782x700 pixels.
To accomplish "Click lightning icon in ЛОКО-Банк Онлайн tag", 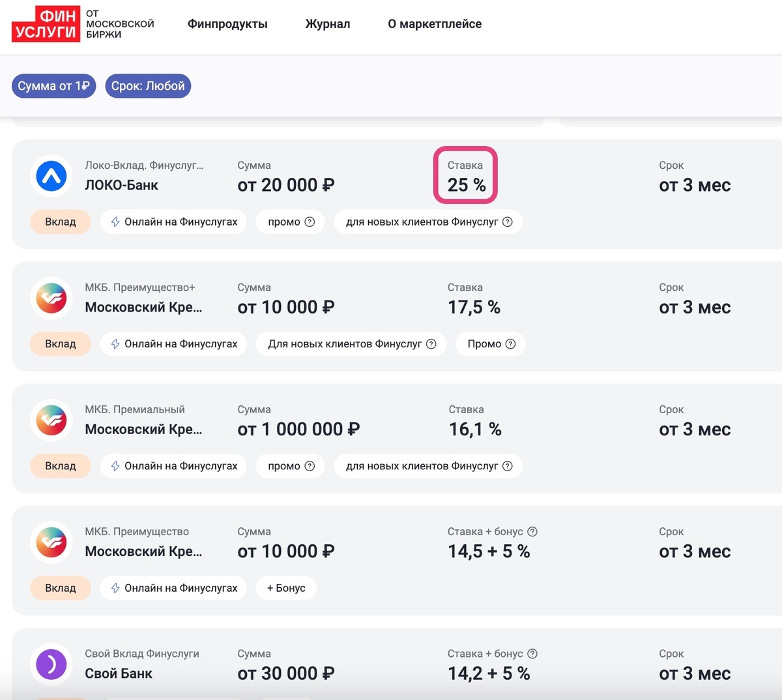I will click(115, 222).
